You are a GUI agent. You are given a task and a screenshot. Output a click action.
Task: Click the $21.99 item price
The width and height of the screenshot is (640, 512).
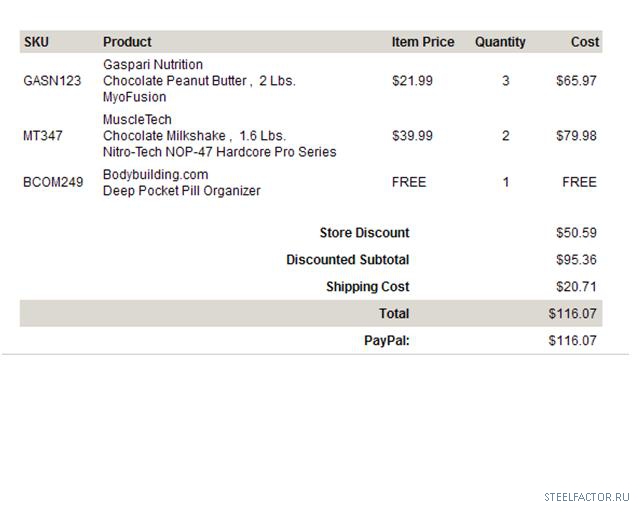pyautogui.click(x=412, y=81)
